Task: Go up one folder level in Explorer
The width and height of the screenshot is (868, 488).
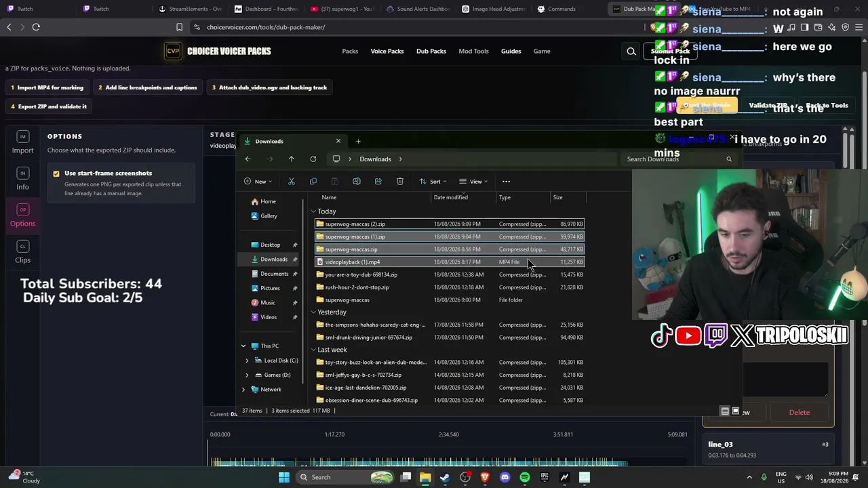Action: pyautogui.click(x=292, y=159)
